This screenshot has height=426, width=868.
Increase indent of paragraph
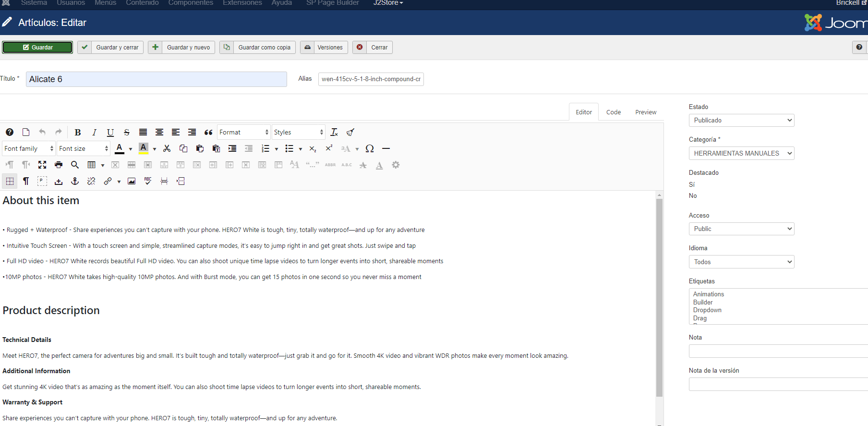(232, 148)
